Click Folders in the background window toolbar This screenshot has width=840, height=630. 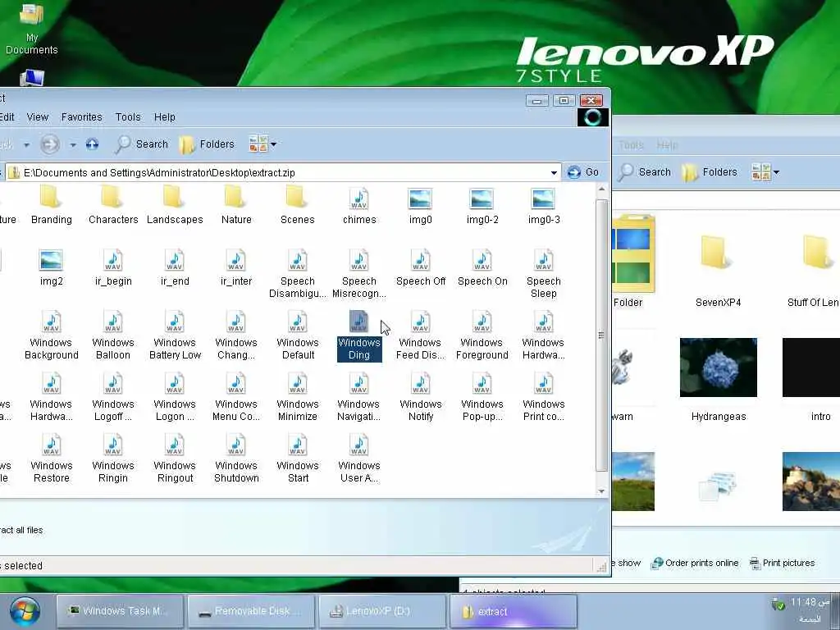[x=710, y=172]
